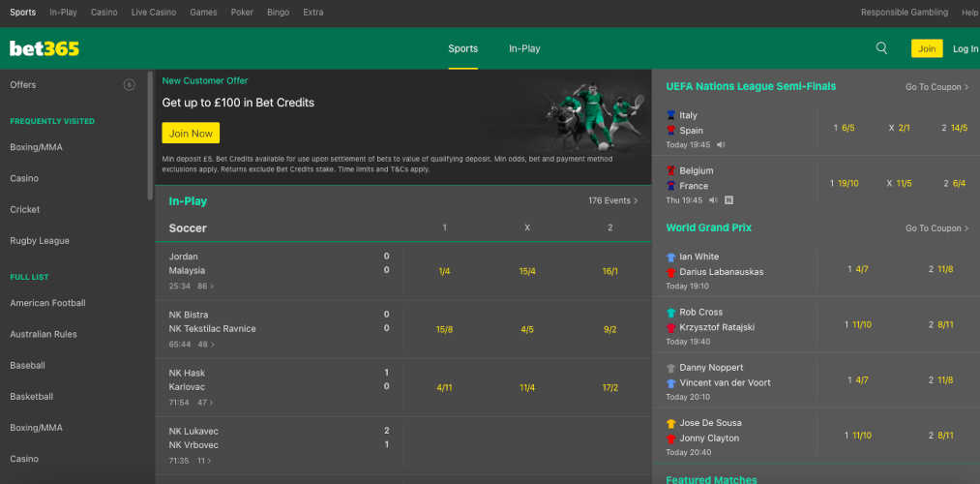Click Krzysztof Ratajski shirt icon
The height and width of the screenshot is (484, 980).
click(671, 328)
